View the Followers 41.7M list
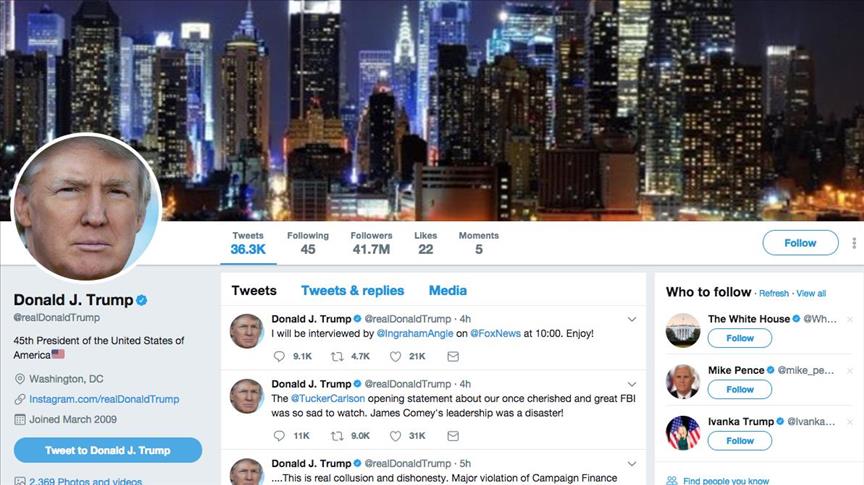The image size is (864, 485). pos(371,243)
